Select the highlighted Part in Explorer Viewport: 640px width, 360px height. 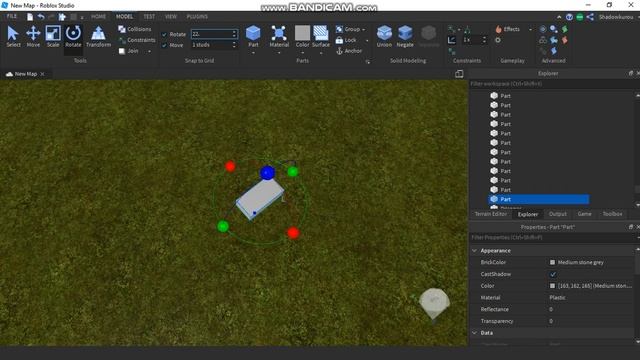[x=539, y=199]
